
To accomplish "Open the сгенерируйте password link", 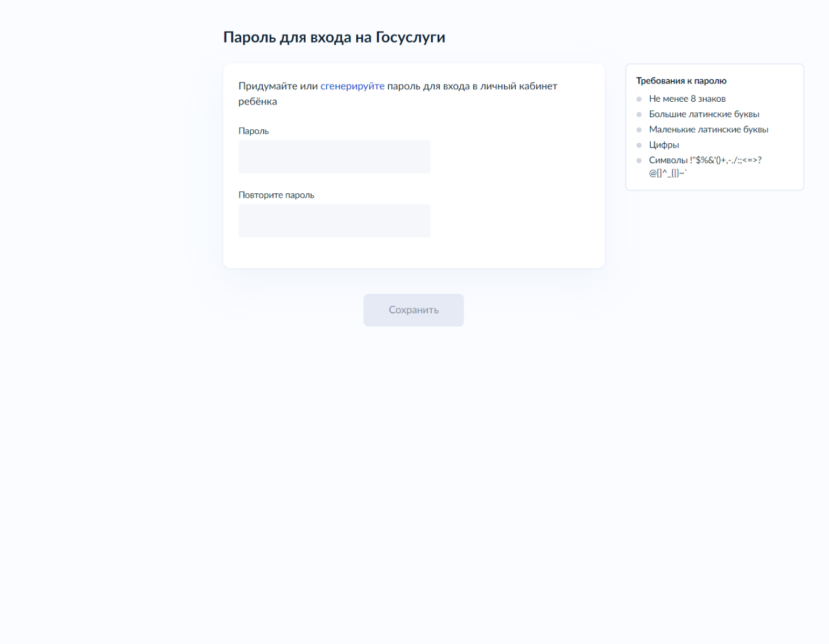I will (x=353, y=86).
